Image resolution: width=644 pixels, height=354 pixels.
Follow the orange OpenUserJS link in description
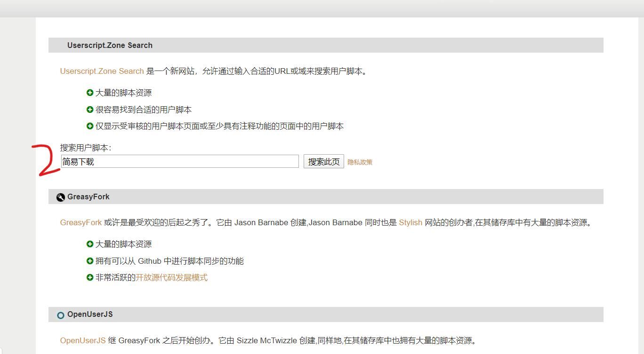pos(82,341)
